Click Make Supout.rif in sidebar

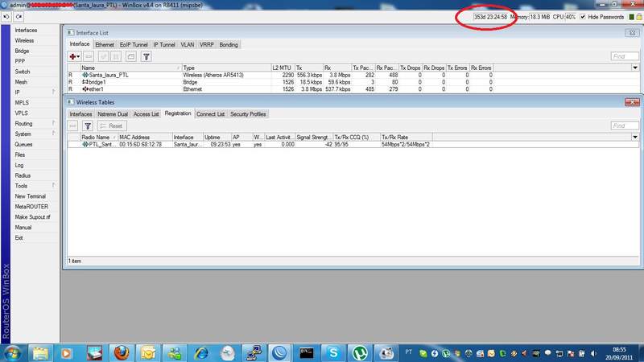click(x=32, y=216)
